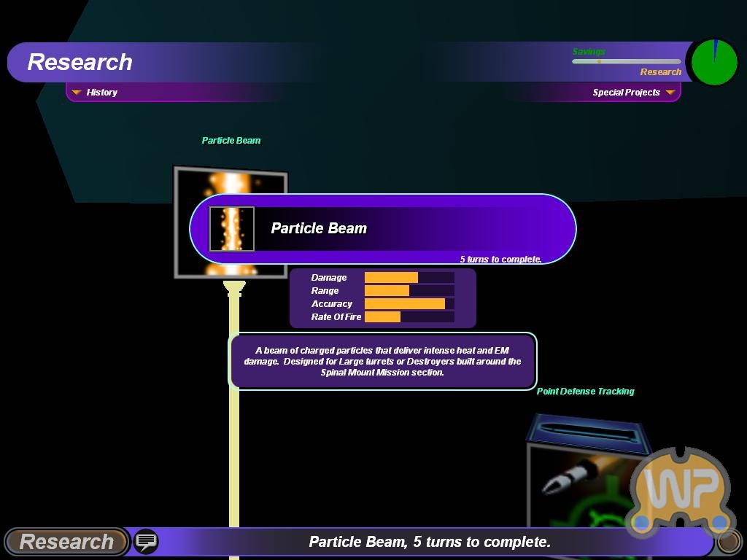The height and width of the screenshot is (560, 747).
Task: Click the green budget pie chart
Action: click(714, 63)
